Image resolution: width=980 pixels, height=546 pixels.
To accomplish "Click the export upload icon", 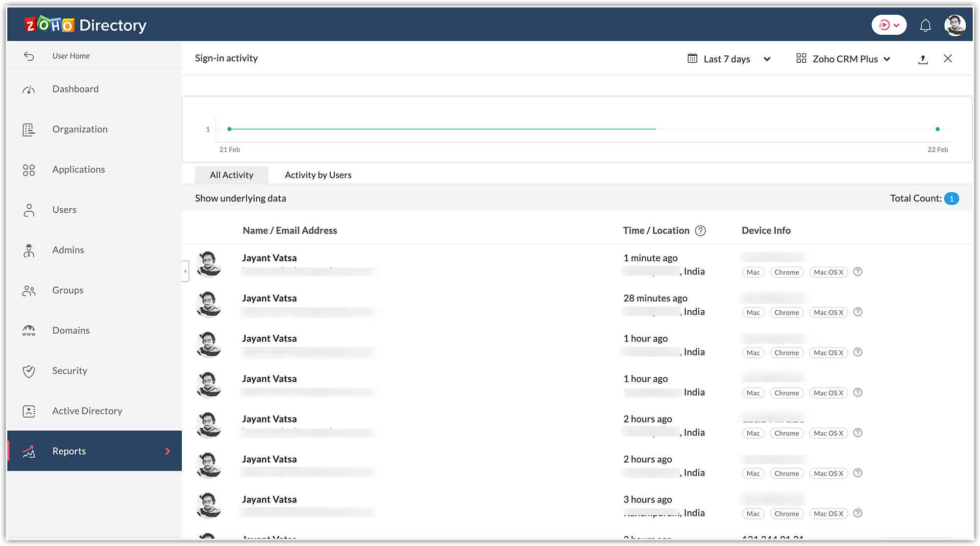I will 923,59.
